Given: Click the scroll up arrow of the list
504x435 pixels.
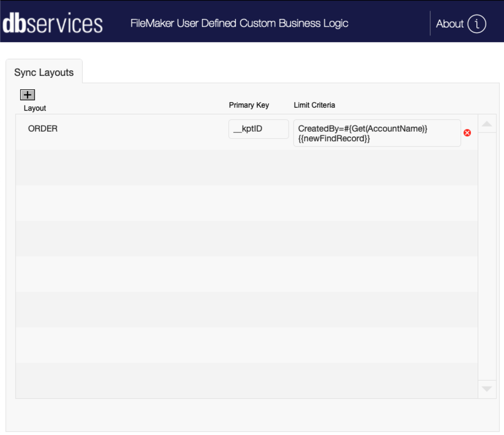Looking at the screenshot, I should (487, 124).
